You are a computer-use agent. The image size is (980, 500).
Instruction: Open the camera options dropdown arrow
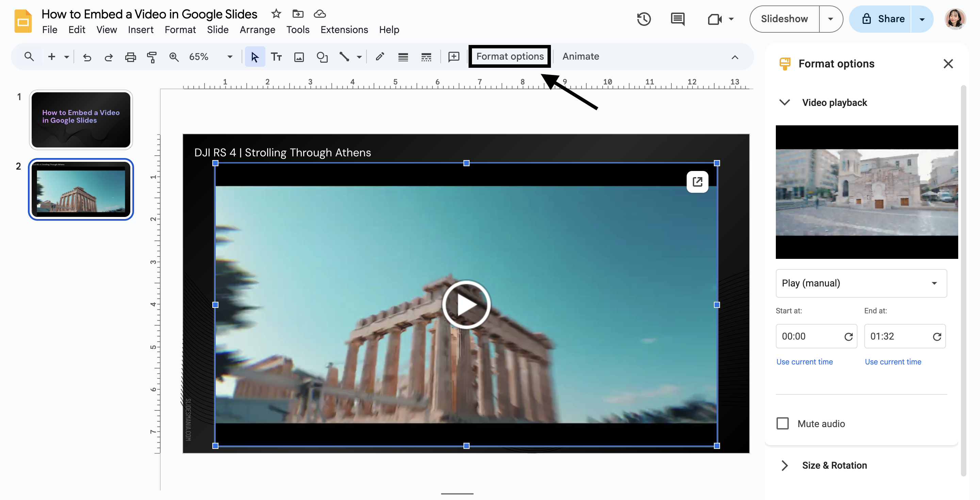point(731,19)
